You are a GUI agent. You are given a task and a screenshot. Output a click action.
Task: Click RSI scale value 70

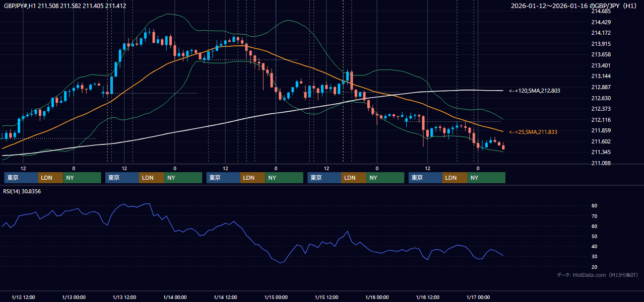coord(595,216)
